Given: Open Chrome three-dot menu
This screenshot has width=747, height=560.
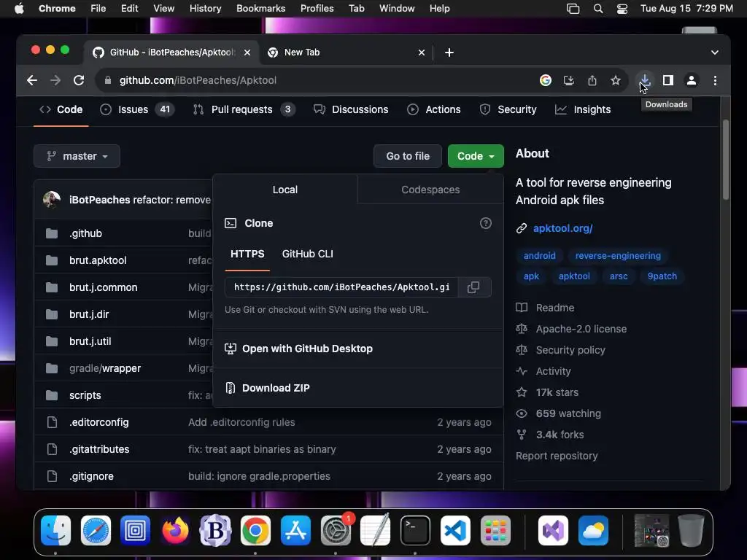Looking at the screenshot, I should pyautogui.click(x=715, y=80).
